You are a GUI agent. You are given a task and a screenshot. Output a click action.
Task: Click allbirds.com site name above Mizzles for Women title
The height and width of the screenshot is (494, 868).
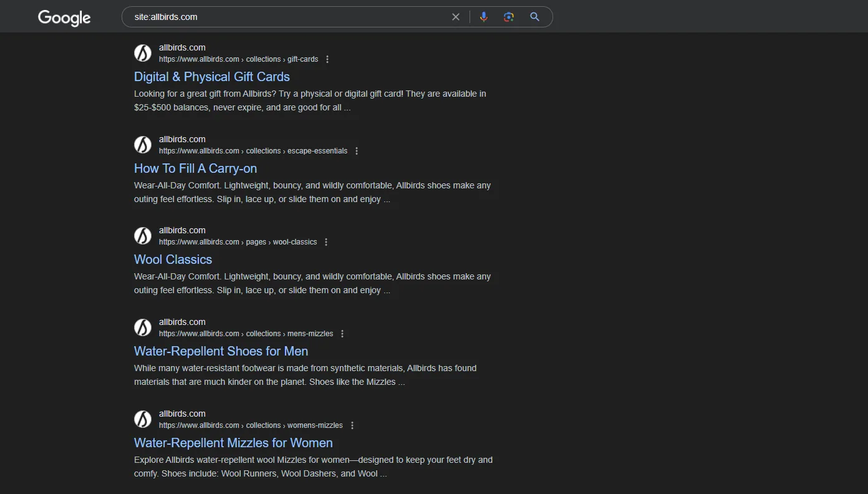182,414
